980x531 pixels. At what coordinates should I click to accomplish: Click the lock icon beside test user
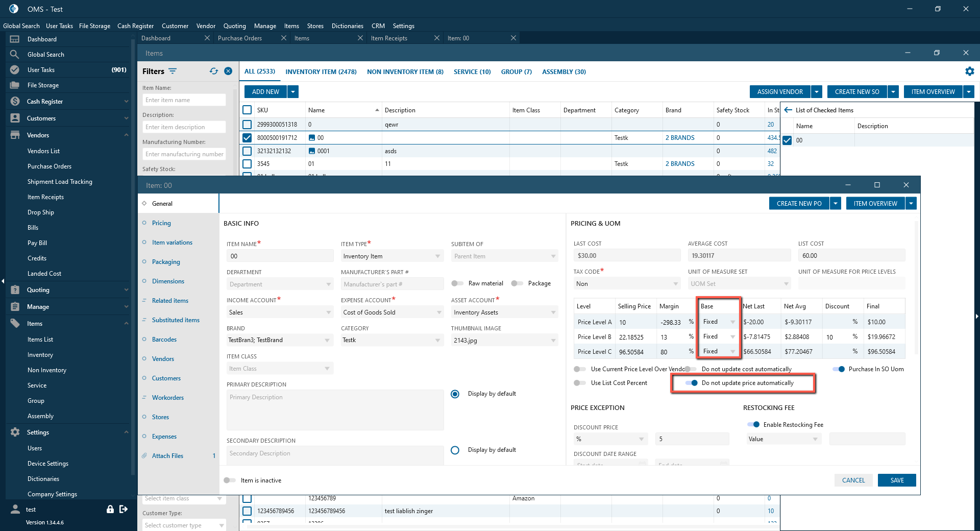[x=110, y=509]
